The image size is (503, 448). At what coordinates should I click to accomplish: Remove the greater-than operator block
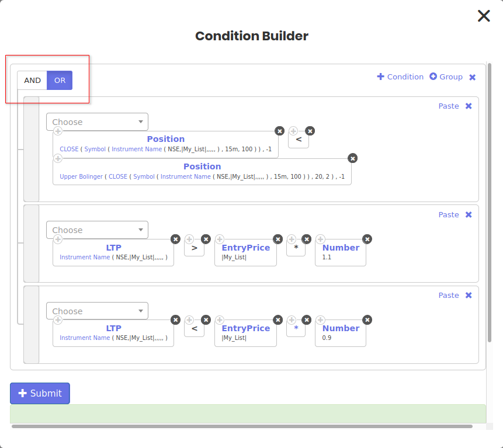pyautogui.click(x=206, y=239)
